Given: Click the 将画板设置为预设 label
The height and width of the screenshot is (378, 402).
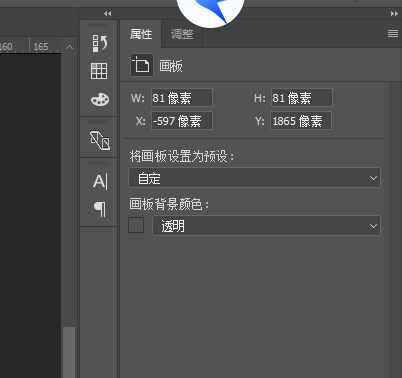Looking at the screenshot, I should [182, 156].
